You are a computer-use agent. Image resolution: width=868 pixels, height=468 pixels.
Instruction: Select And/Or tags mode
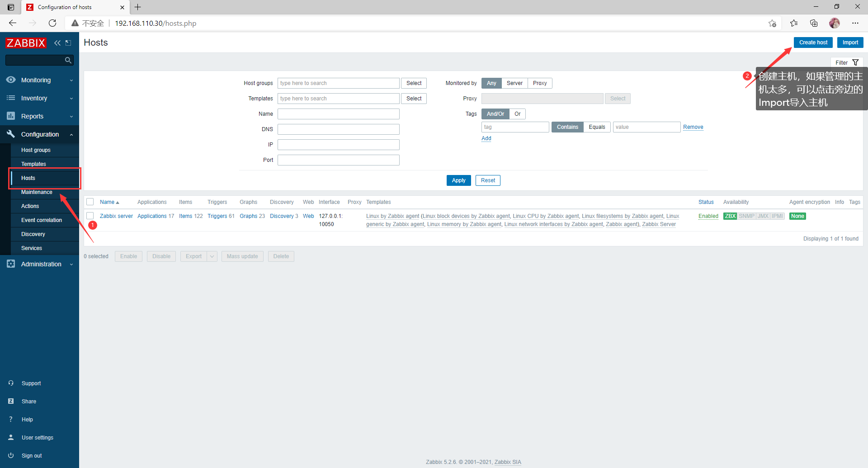point(495,114)
